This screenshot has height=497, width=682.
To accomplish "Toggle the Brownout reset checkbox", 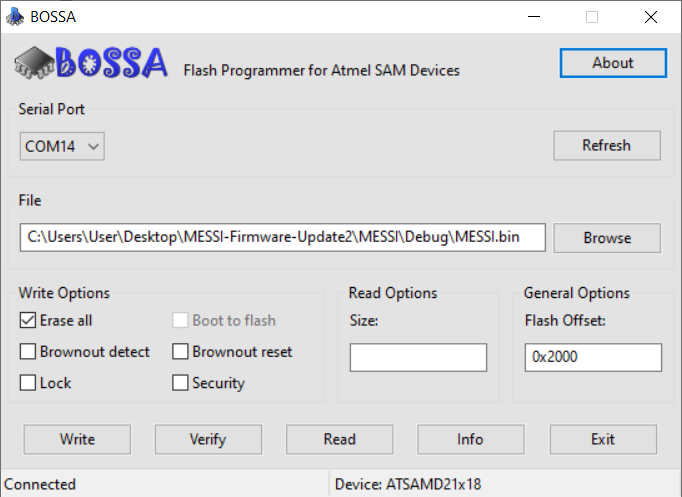I will 180,352.
